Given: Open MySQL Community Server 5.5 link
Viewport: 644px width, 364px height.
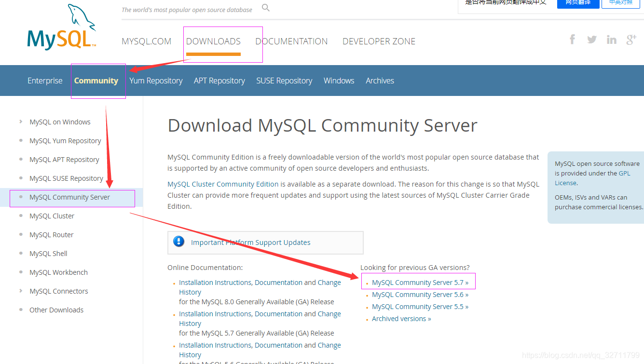Looking at the screenshot, I should pos(420,307).
